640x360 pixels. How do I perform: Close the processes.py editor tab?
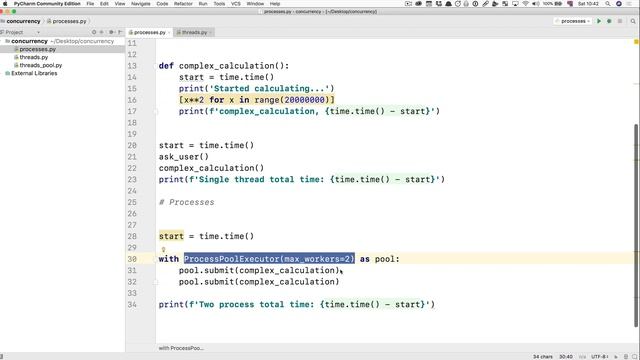169,32
